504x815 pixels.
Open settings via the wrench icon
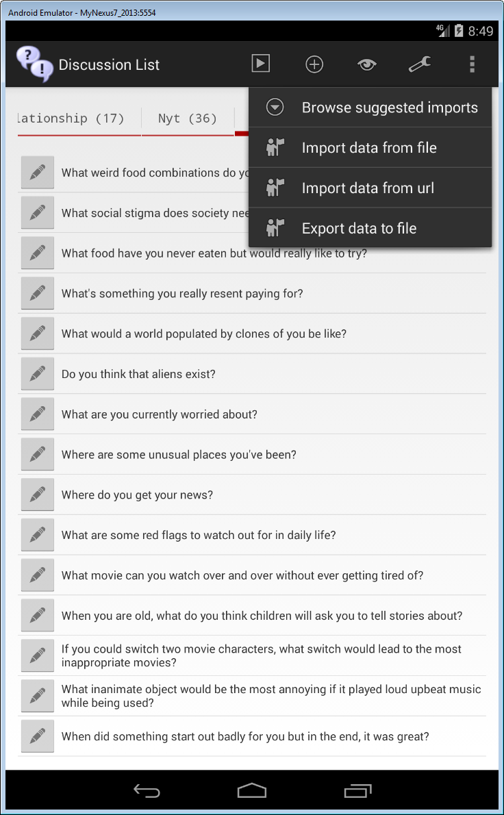point(419,64)
